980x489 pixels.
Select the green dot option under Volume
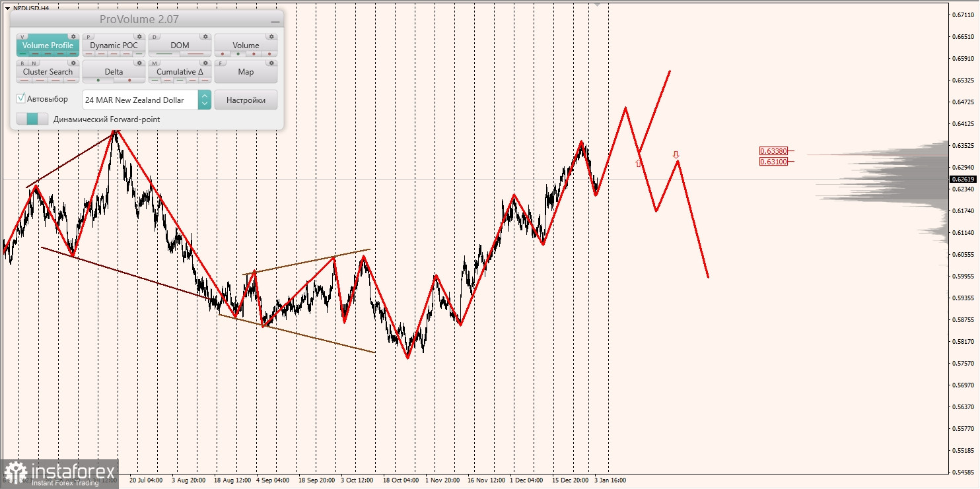point(238,54)
